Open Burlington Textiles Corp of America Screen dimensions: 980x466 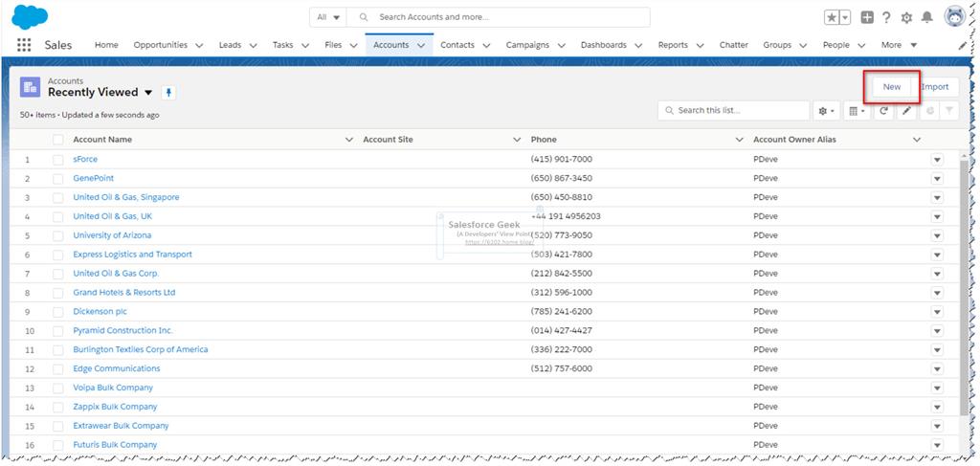(x=141, y=350)
